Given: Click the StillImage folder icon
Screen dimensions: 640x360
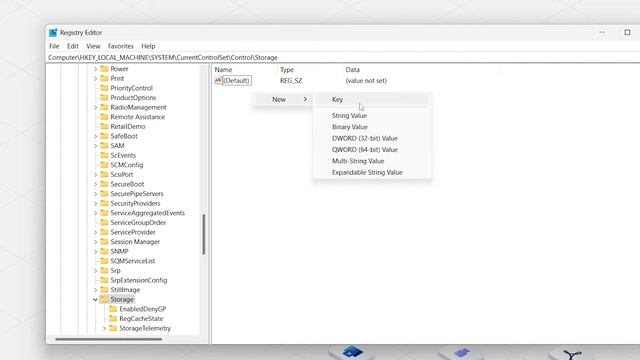Looking at the screenshot, I should point(104,289).
